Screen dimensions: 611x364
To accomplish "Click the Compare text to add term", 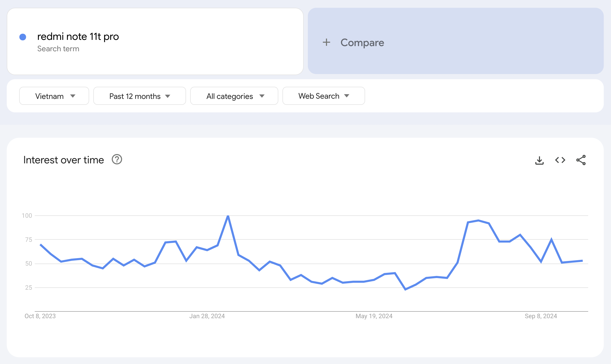I will (x=362, y=42).
